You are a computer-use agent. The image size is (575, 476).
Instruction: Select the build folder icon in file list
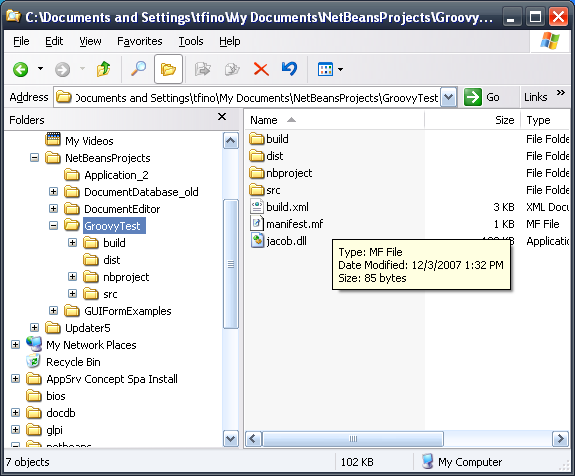(x=256, y=139)
